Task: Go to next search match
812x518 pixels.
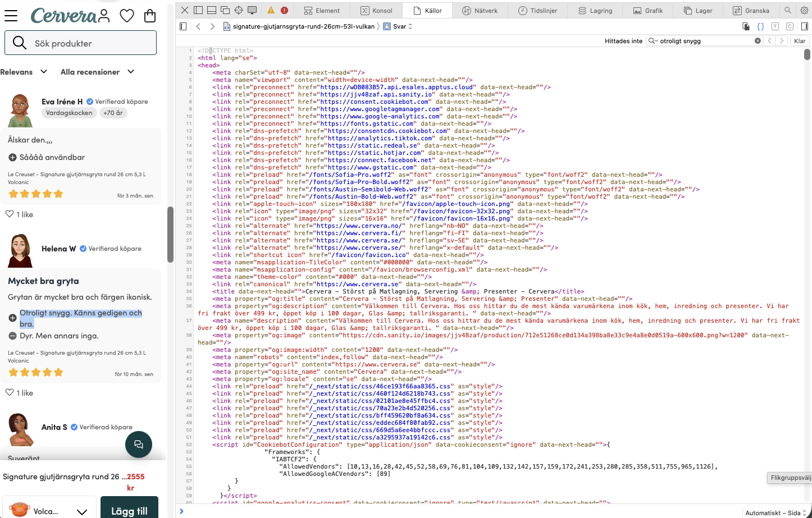Action: click(782, 41)
